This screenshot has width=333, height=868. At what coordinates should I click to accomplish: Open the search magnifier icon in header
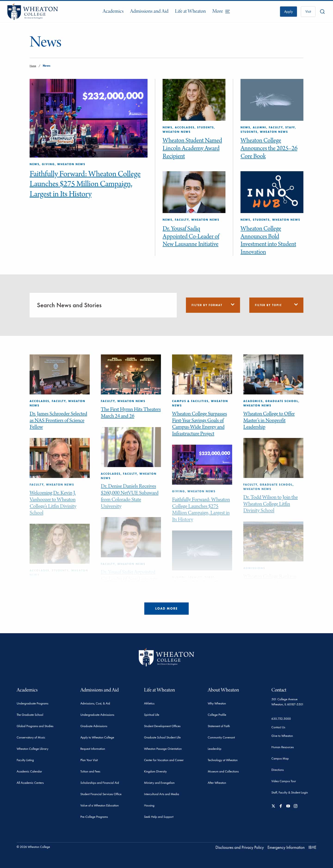tap(322, 12)
